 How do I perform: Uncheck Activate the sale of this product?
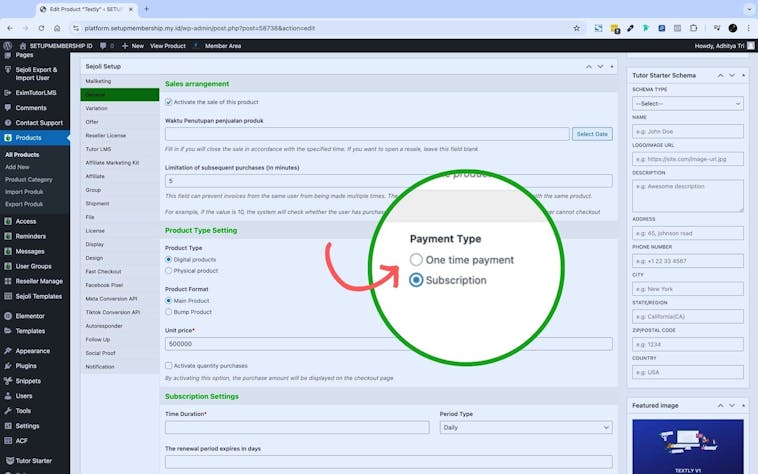coord(169,102)
